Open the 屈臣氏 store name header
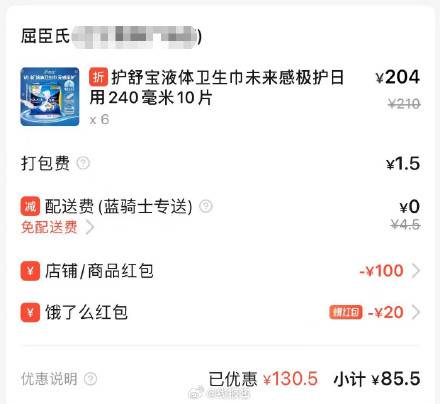This screenshot has height=404, width=440. point(111,36)
